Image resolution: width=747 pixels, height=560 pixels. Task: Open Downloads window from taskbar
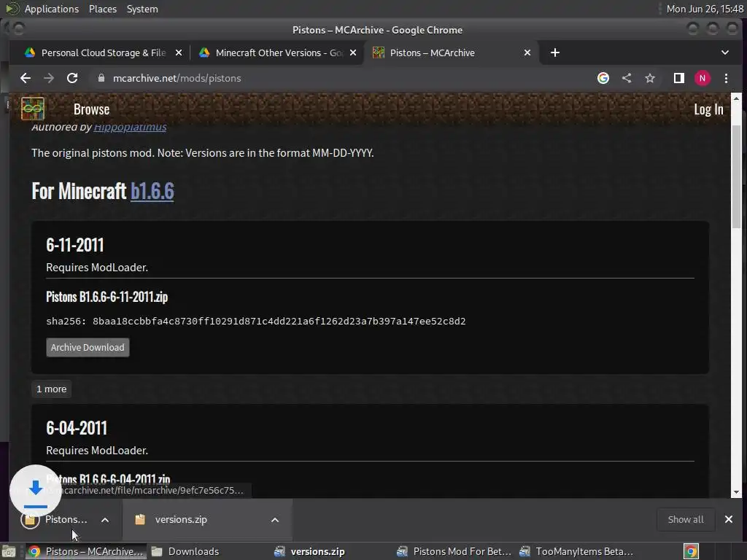click(x=185, y=551)
